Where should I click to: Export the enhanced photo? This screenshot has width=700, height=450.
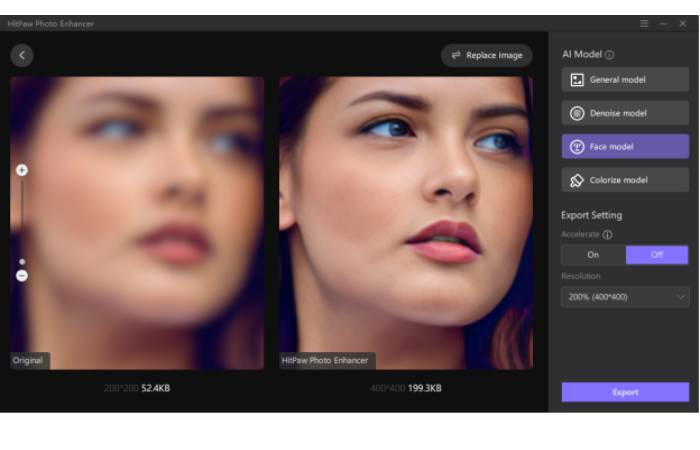click(625, 392)
